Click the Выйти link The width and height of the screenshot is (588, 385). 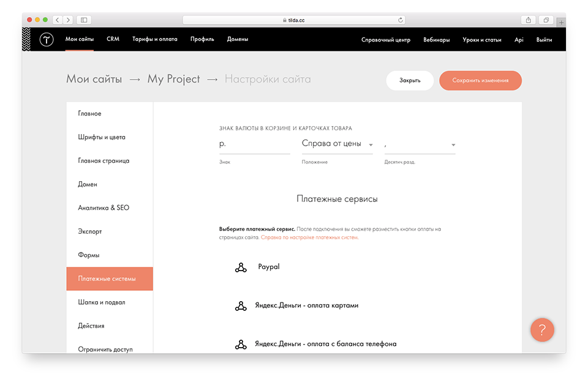coord(545,38)
